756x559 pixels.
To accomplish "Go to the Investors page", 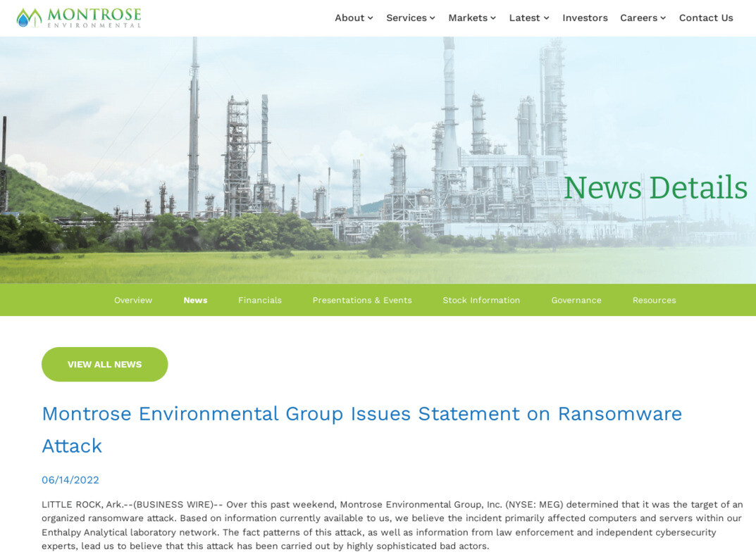I will pyautogui.click(x=585, y=18).
